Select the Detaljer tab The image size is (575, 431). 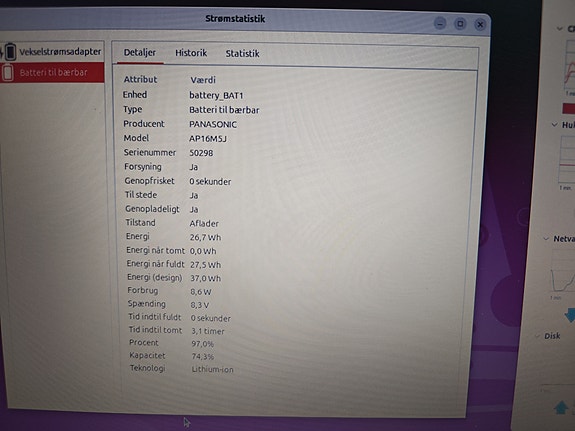tap(140, 53)
